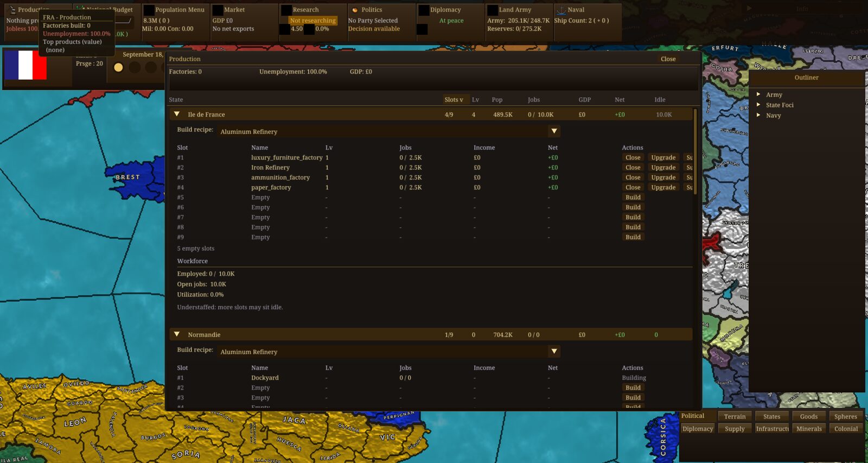Click the 'At peace' diplomacy status
This screenshot has width=868, height=463.
[x=451, y=21]
